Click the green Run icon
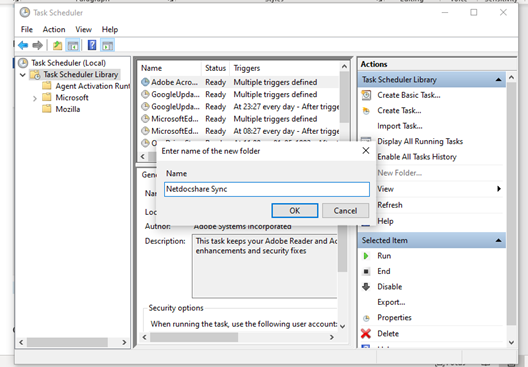 click(366, 256)
